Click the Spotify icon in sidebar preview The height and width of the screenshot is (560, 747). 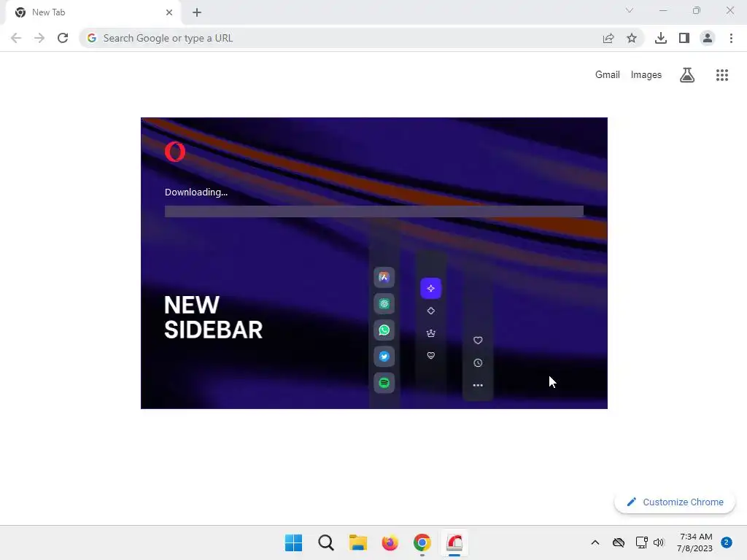[384, 383]
